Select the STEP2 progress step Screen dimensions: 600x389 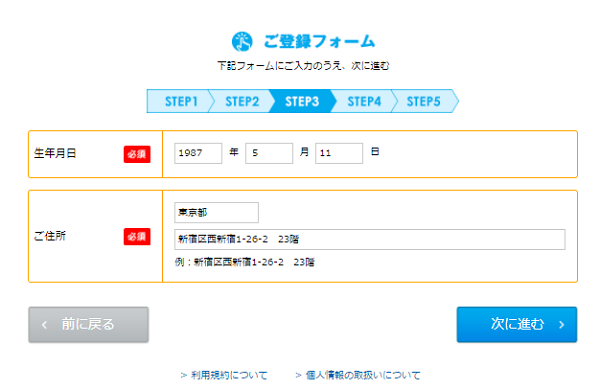242,101
